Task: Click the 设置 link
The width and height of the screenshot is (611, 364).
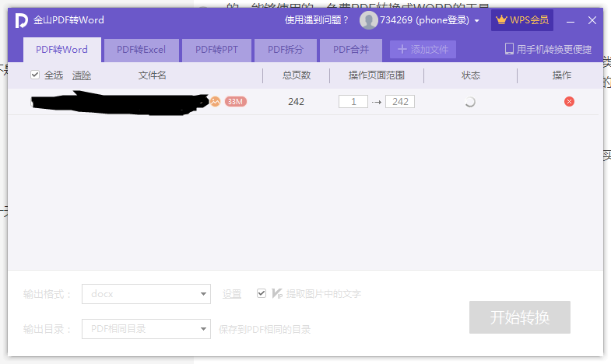Action: tap(232, 294)
